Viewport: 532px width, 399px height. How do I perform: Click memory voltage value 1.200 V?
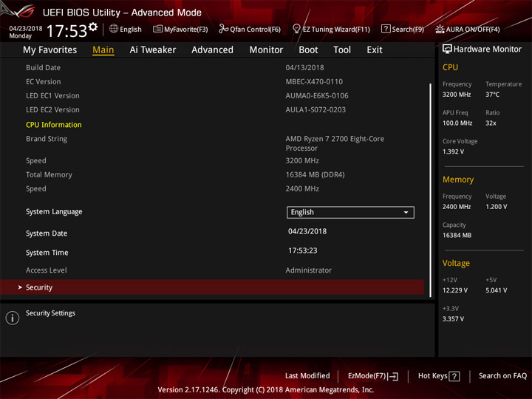click(496, 207)
